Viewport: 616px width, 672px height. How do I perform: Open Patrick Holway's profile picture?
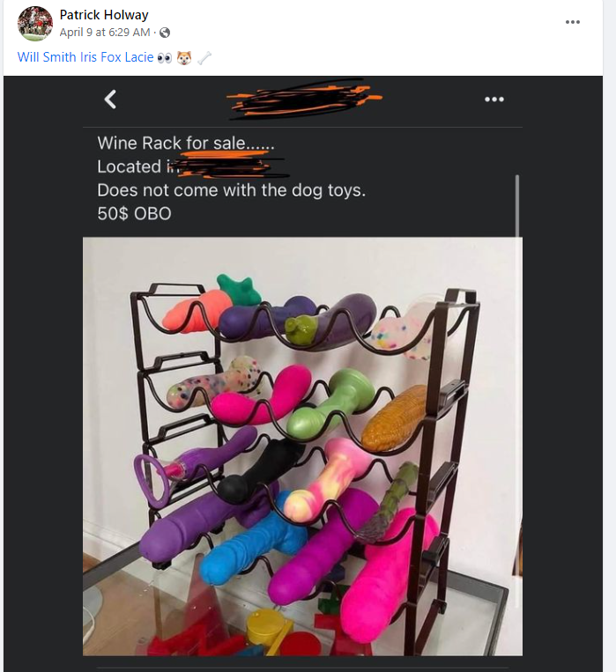(x=35, y=24)
